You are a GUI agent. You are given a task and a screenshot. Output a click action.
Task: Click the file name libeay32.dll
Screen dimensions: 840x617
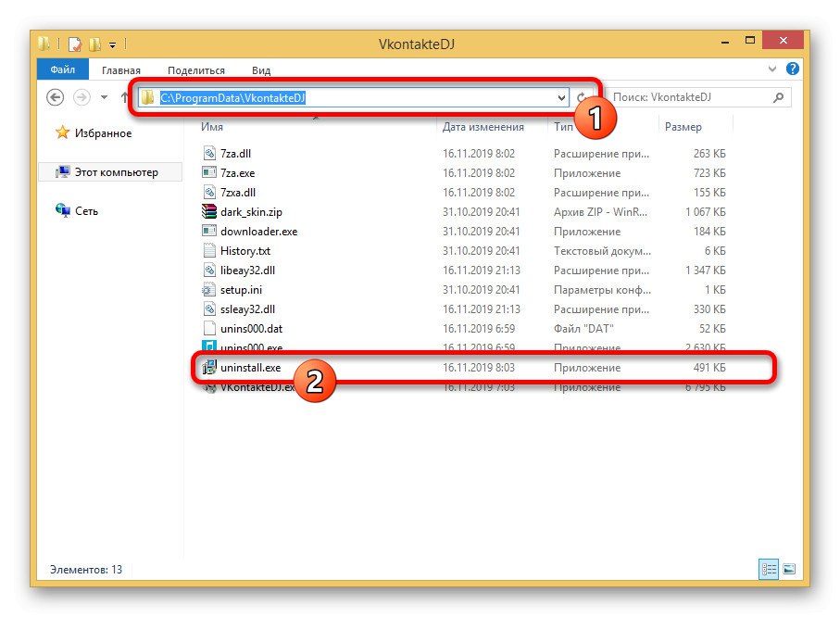click(x=247, y=271)
